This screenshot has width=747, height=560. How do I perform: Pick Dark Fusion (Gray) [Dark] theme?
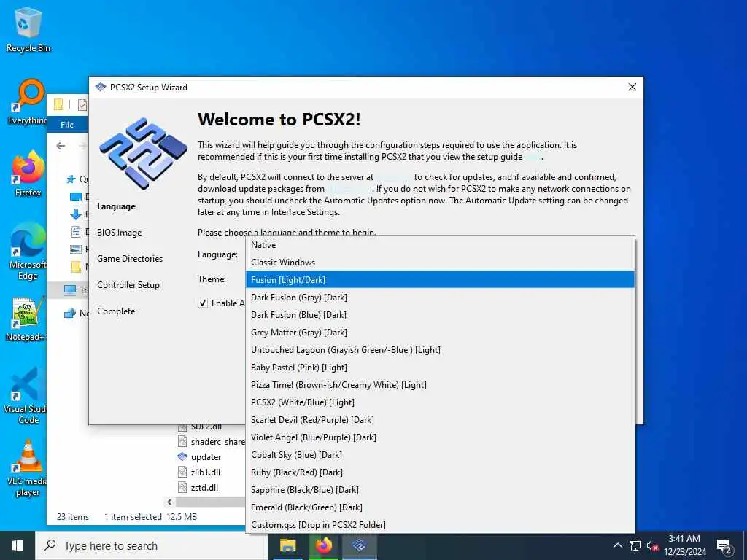pyautogui.click(x=440, y=297)
